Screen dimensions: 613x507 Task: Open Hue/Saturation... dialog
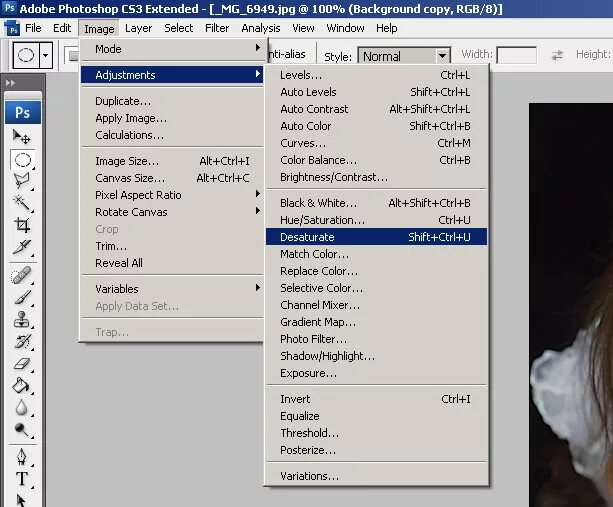tap(376, 220)
